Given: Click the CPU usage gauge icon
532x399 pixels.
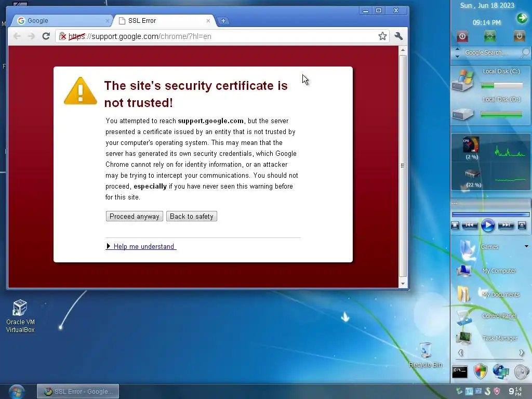Looking at the screenshot, I should [471, 144].
